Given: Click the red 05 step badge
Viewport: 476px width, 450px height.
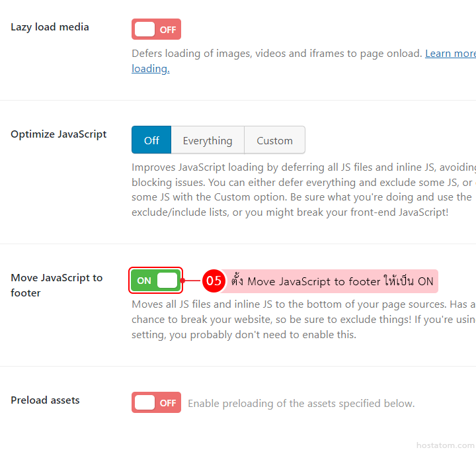Looking at the screenshot, I should (213, 281).
